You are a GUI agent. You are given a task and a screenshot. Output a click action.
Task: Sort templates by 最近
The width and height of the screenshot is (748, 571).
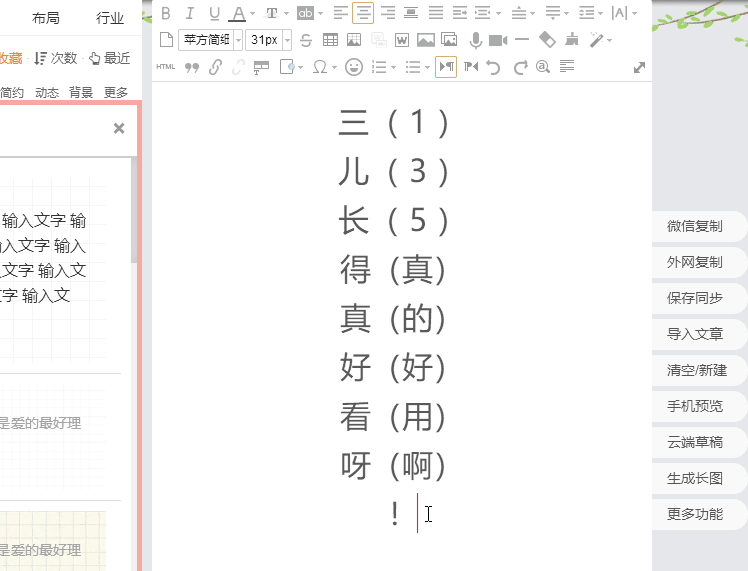click(x=110, y=58)
